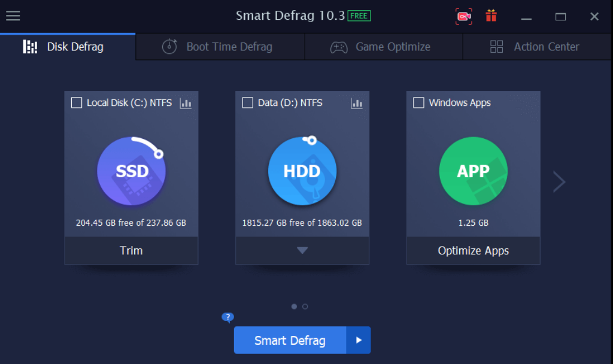
Task: Switch to the Disk Defrag tab
Action: point(68,47)
